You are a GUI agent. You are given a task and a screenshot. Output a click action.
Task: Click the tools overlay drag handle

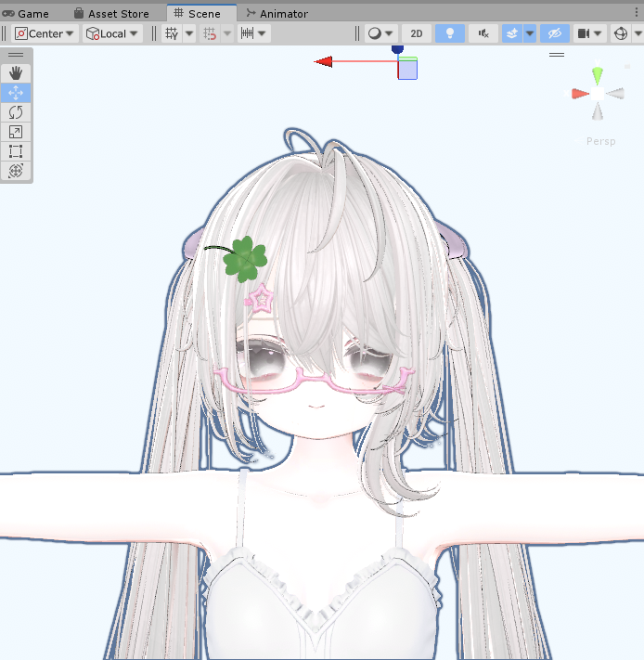[16, 55]
